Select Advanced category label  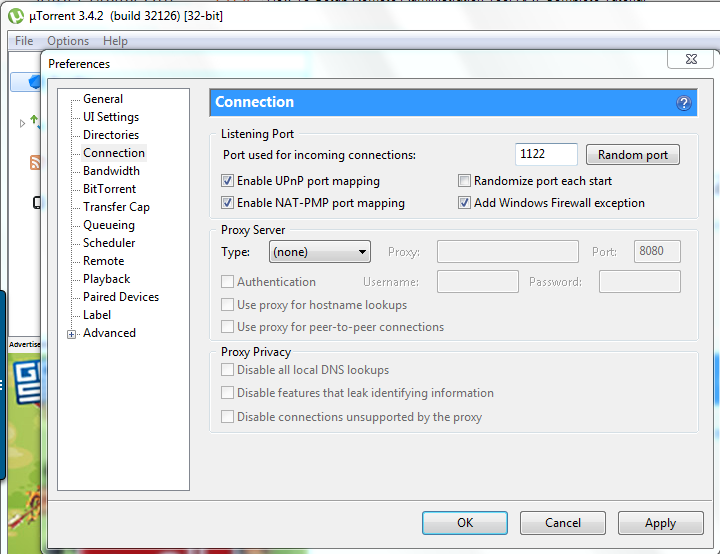point(109,333)
